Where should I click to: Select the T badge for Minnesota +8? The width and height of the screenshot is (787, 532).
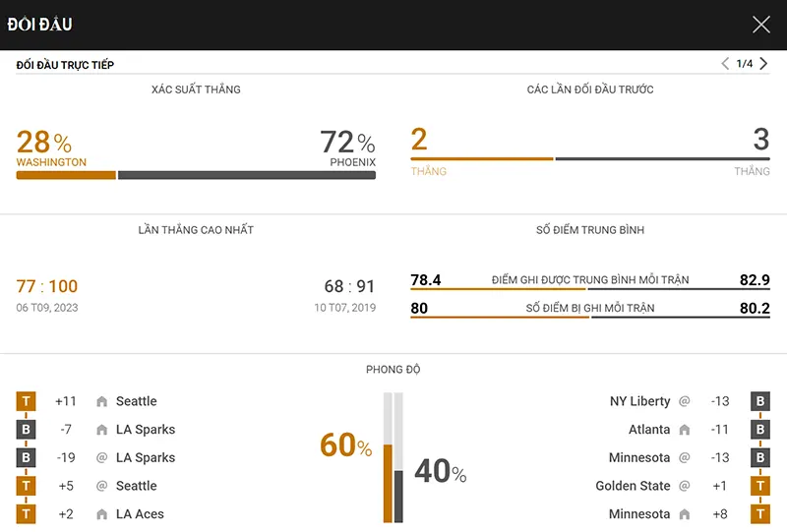(760, 514)
